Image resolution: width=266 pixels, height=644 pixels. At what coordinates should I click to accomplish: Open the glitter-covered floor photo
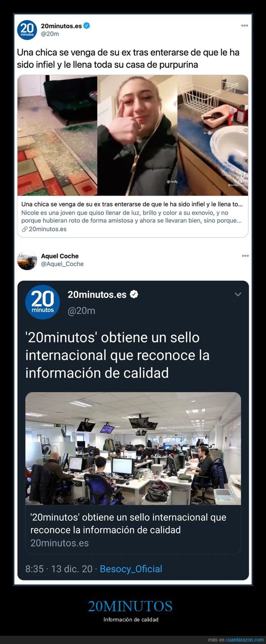57,135
